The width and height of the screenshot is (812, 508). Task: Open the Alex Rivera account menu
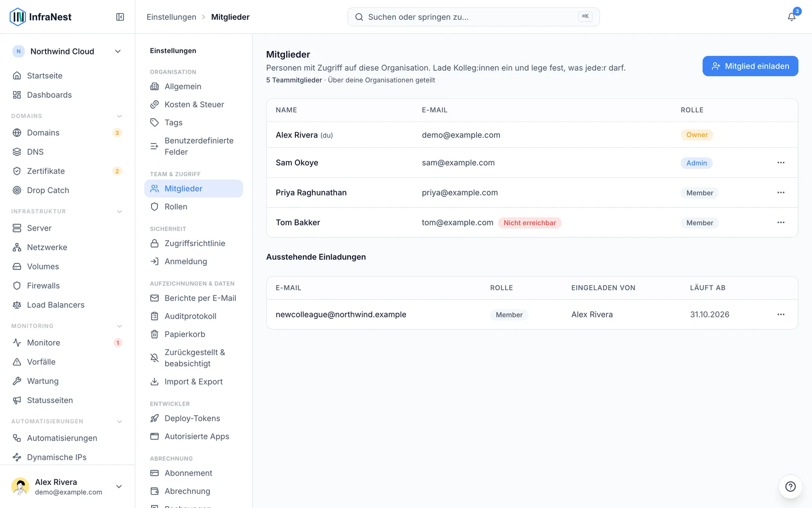(x=67, y=486)
